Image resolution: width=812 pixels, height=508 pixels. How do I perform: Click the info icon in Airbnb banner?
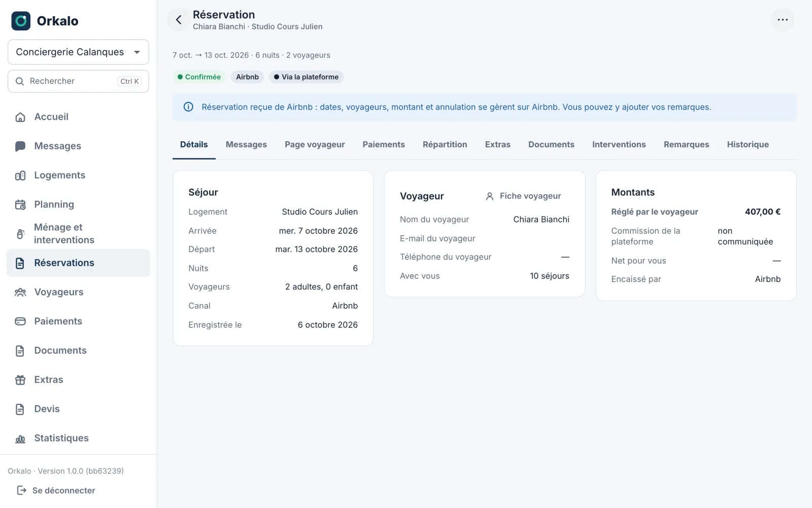click(x=188, y=107)
